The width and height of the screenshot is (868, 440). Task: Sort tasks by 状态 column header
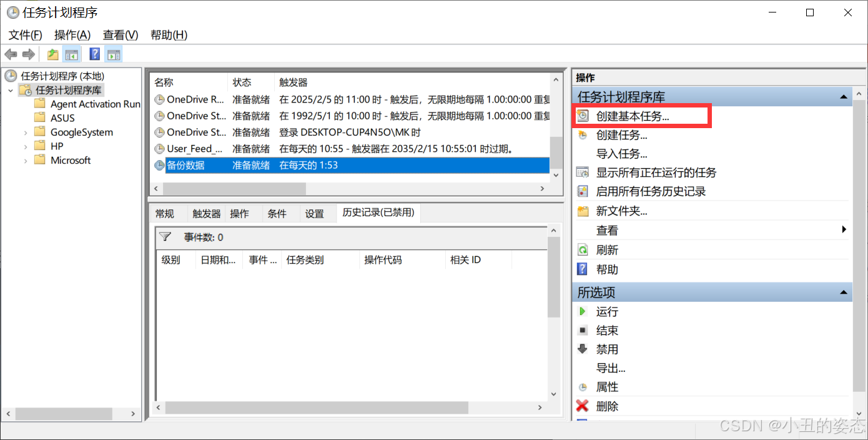pyautogui.click(x=251, y=82)
